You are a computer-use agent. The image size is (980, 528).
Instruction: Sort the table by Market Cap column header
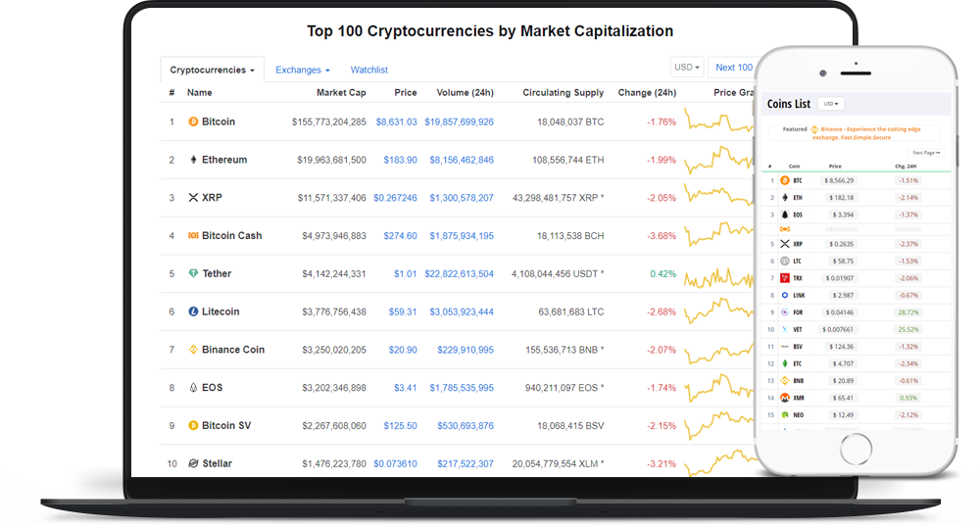[341, 93]
